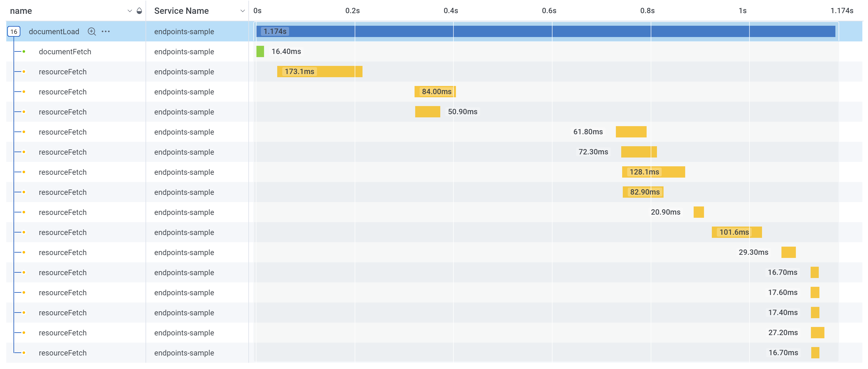This screenshot has width=868, height=369.
Task: Open the Service Name column dropdown chevron
Action: [x=243, y=11]
